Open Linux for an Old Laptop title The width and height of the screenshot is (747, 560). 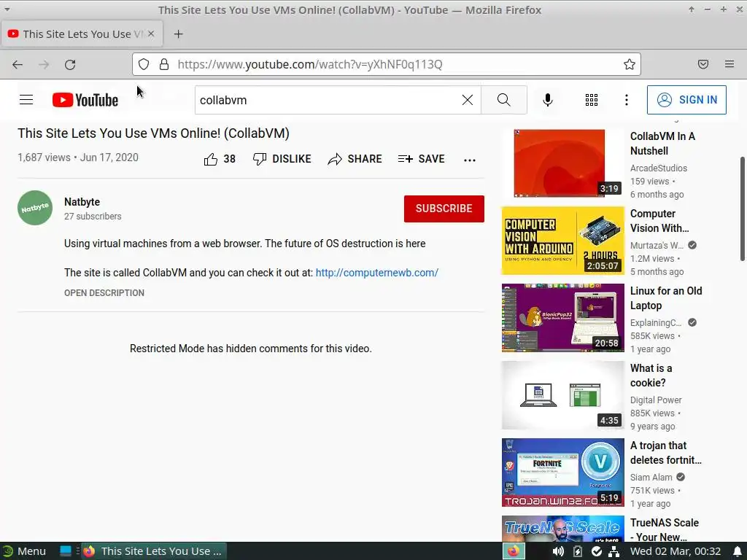click(666, 298)
